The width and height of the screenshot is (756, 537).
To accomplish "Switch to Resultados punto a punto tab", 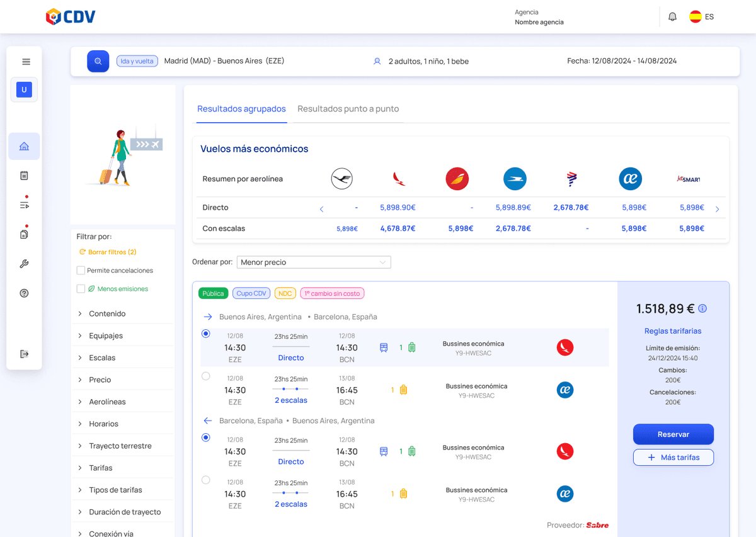I will tap(348, 109).
